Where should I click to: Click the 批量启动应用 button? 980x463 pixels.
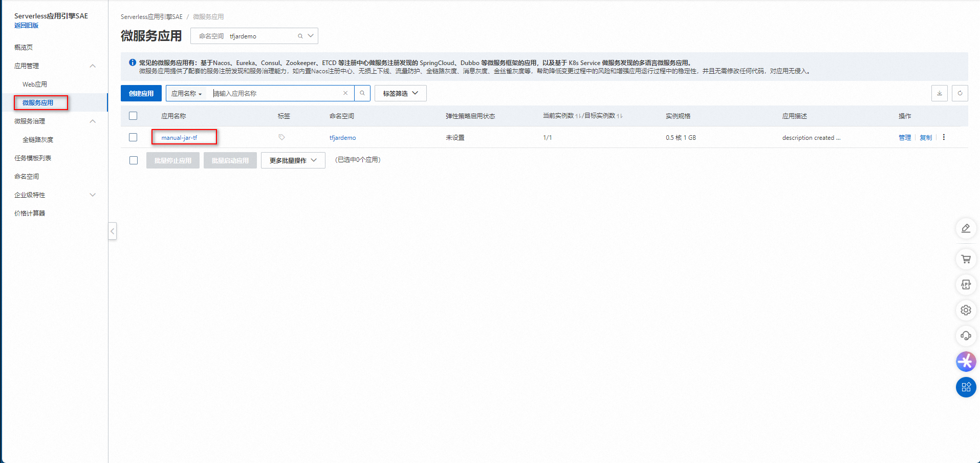pos(230,160)
